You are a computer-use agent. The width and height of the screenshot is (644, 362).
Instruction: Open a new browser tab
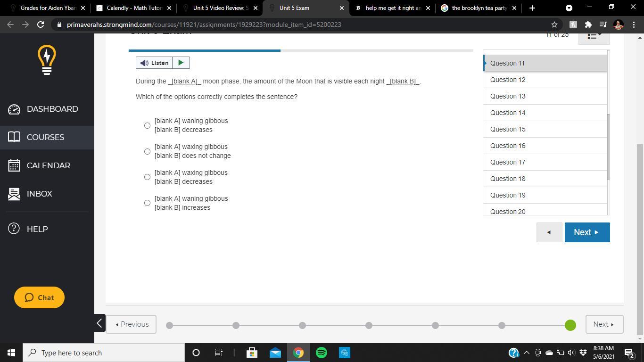532,8
